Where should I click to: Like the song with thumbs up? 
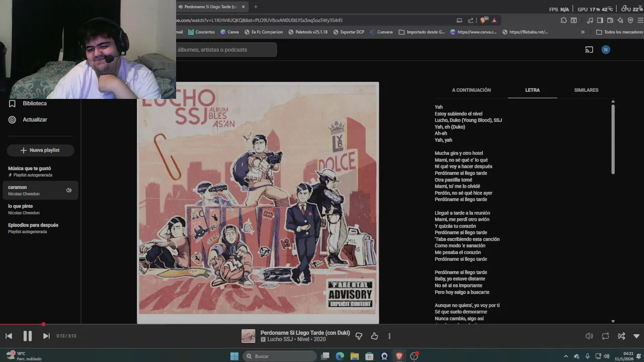[374, 336]
